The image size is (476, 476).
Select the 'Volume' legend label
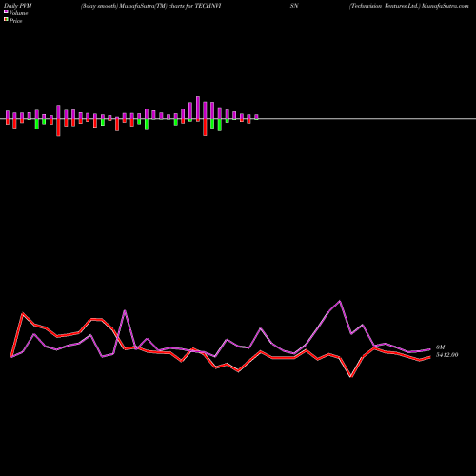[x=18, y=13]
